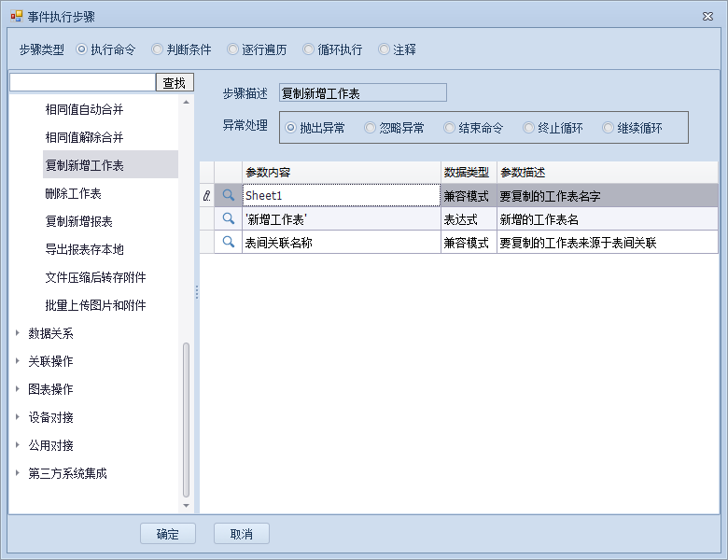Select 循环执行 radio option

point(309,49)
